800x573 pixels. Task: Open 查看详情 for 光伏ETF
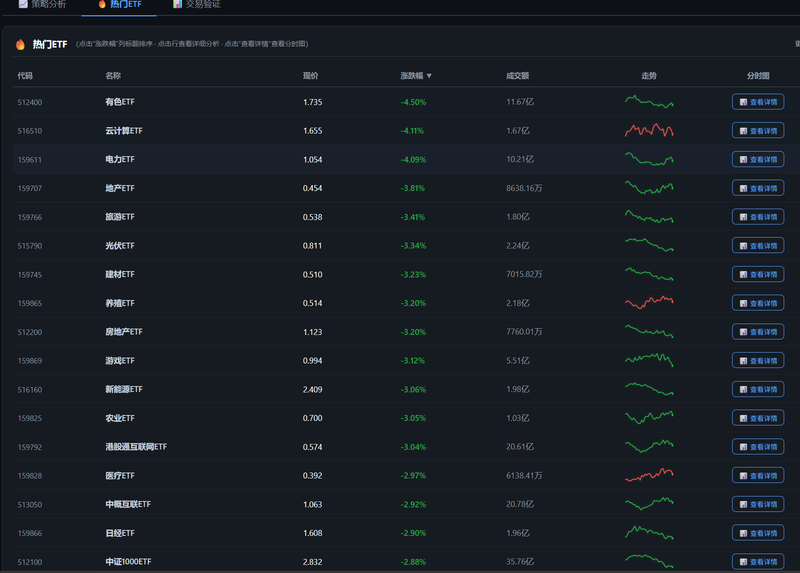pyautogui.click(x=758, y=245)
